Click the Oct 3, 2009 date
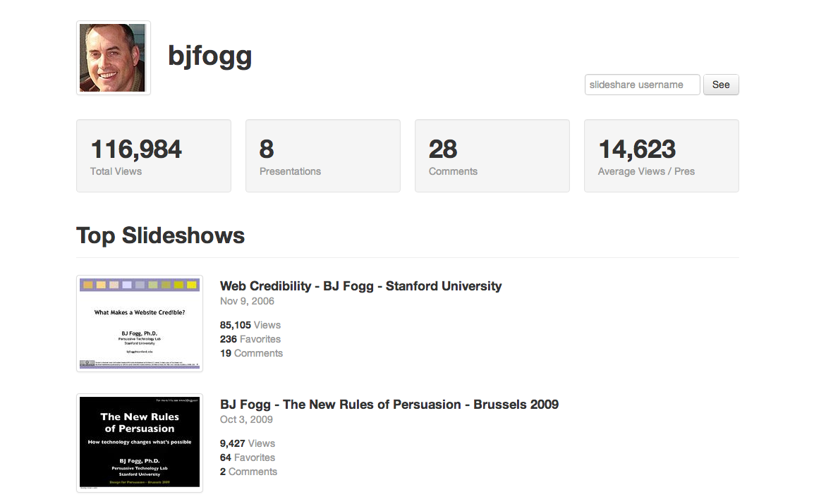Viewport: 814px width, 504px height. tap(246, 419)
